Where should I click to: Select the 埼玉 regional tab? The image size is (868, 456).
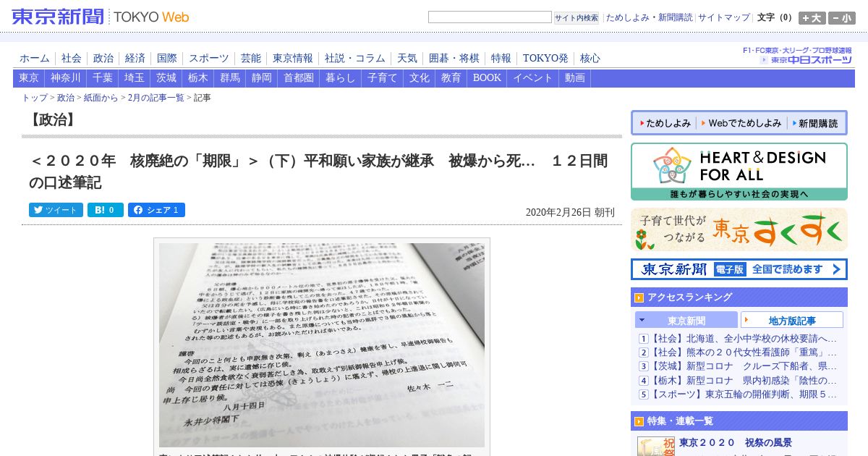135,78
